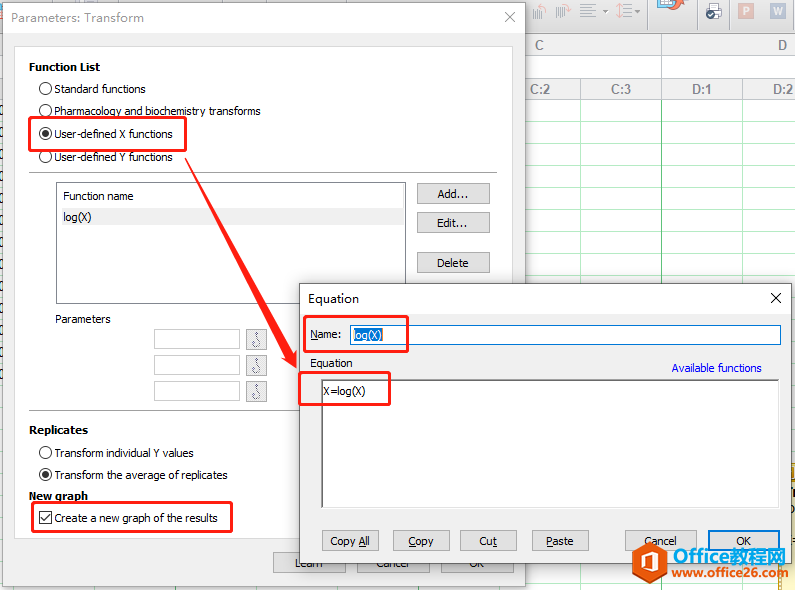Click the Name input field in Equation dialog
Viewport: 795px width, 590px height.
(x=565, y=335)
